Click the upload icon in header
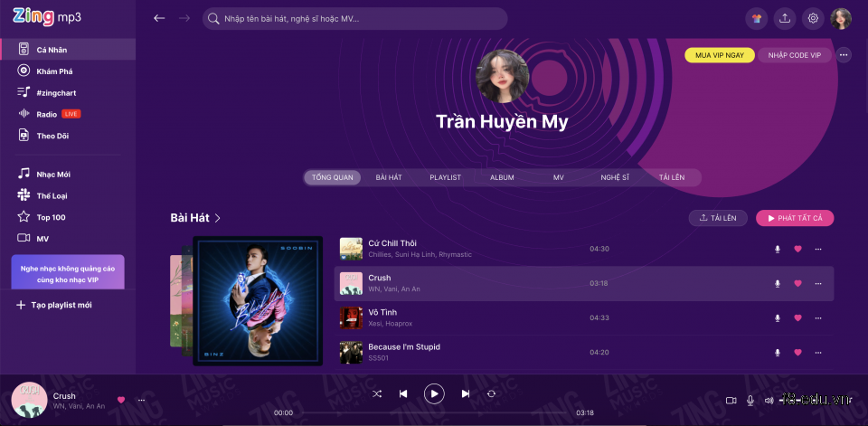Screen dimensions: 868x426 [x=785, y=18]
